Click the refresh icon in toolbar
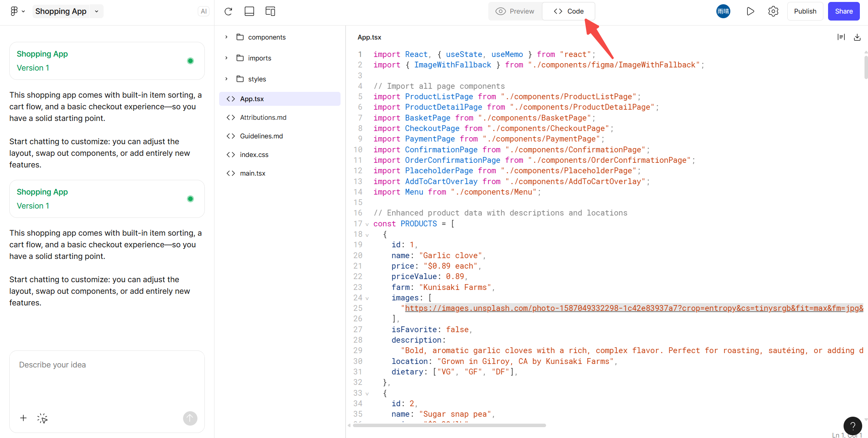 (x=228, y=11)
